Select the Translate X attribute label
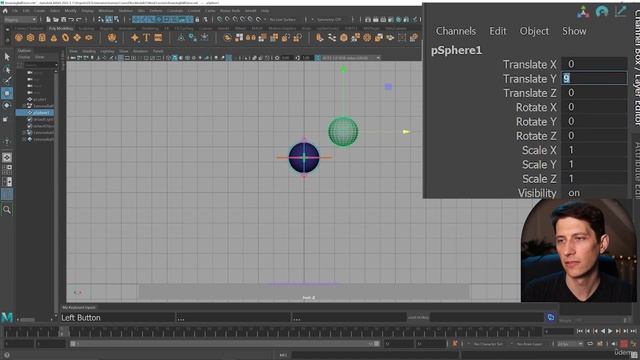This screenshot has height=360, width=640. pos(529,64)
